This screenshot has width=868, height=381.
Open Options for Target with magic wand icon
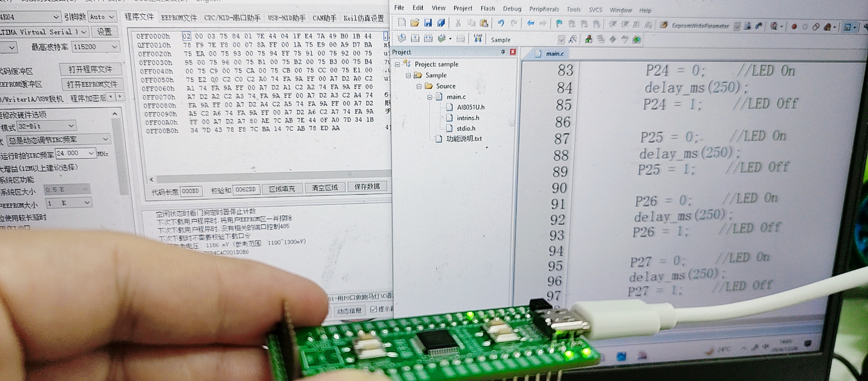point(573,40)
